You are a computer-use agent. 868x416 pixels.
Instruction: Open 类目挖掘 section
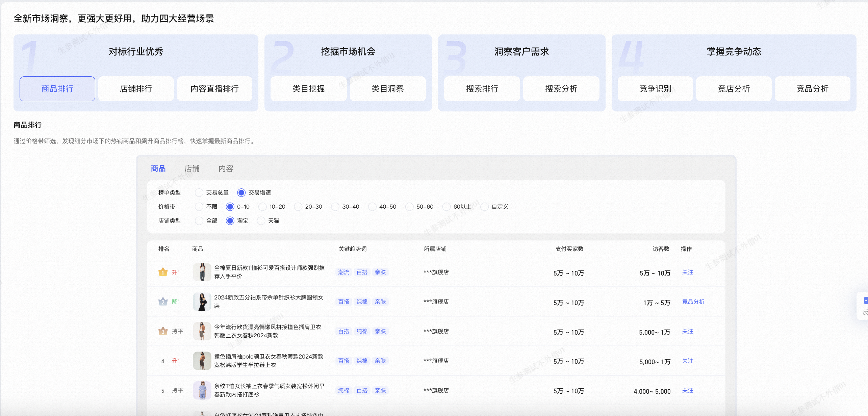tap(309, 89)
